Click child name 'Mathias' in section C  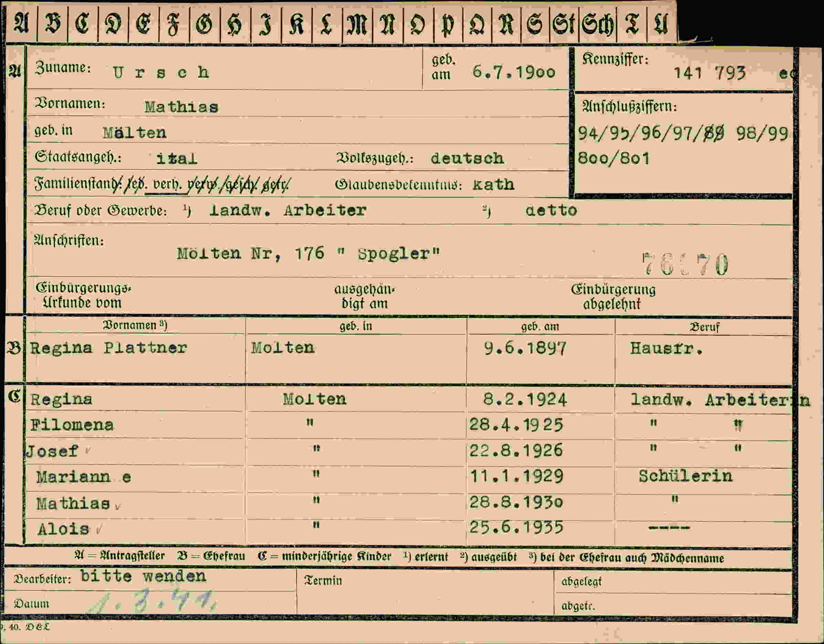pyautogui.click(x=73, y=504)
